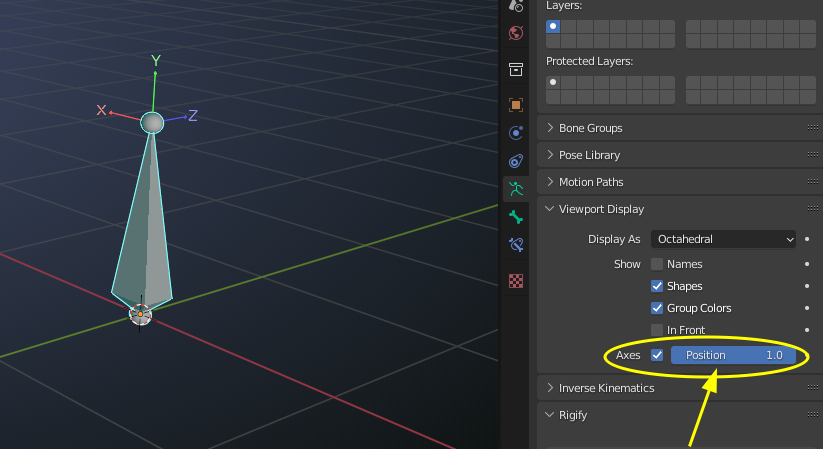Select the bone root joint at origin
Image resolution: width=823 pixels, height=449 pixels.
pyautogui.click(x=140, y=314)
